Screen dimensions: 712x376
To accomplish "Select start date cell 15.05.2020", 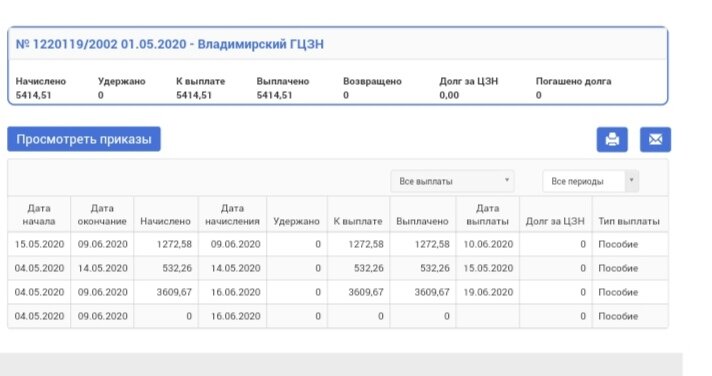I will (x=40, y=244).
